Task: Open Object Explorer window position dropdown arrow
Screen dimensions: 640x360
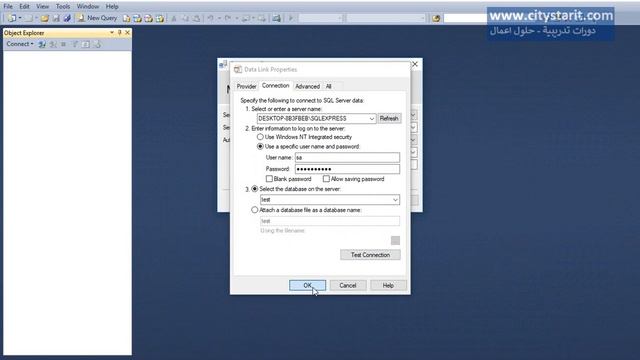Action: (111, 32)
